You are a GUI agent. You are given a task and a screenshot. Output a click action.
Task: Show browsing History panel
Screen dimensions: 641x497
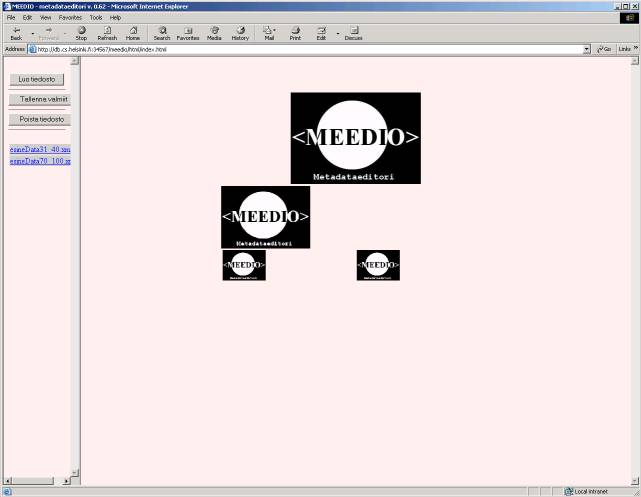click(240, 32)
